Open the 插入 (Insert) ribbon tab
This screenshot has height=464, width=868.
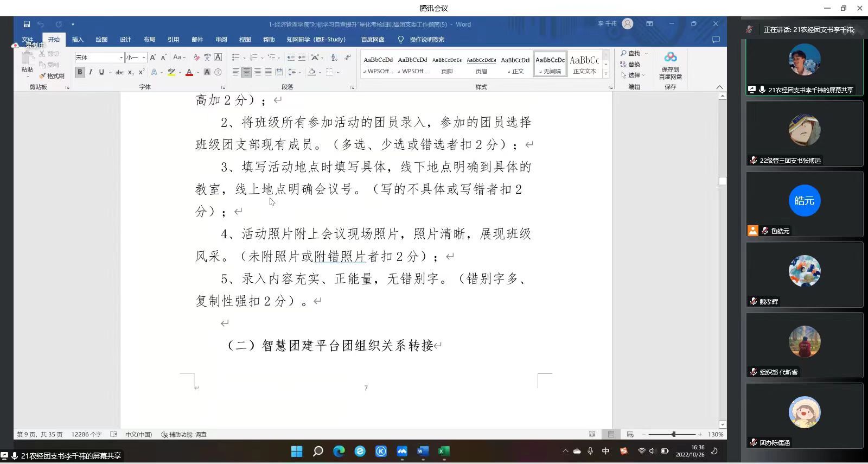78,40
